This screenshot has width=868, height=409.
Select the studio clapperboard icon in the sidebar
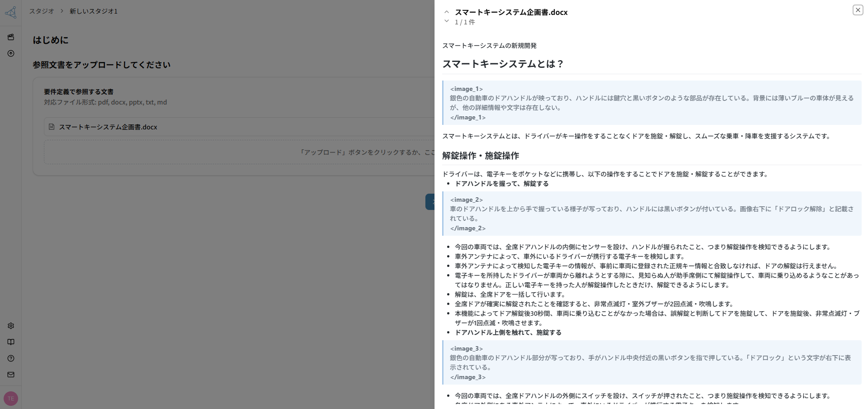point(11,37)
